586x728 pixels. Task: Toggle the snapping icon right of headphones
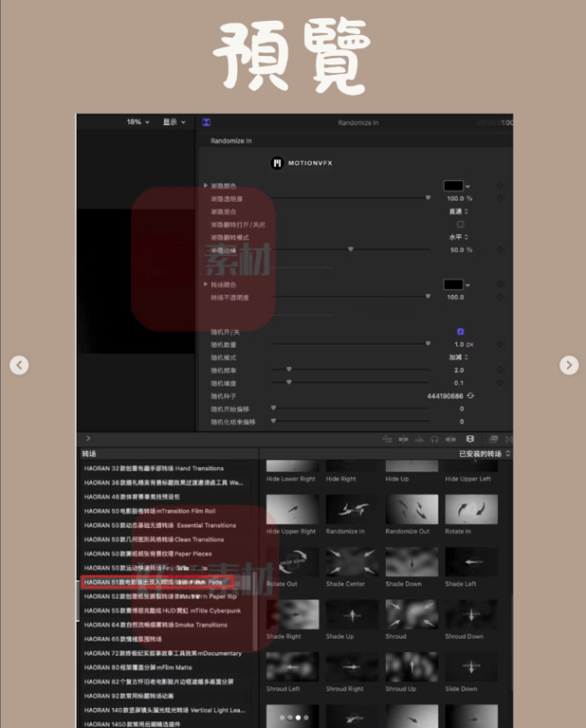450,439
